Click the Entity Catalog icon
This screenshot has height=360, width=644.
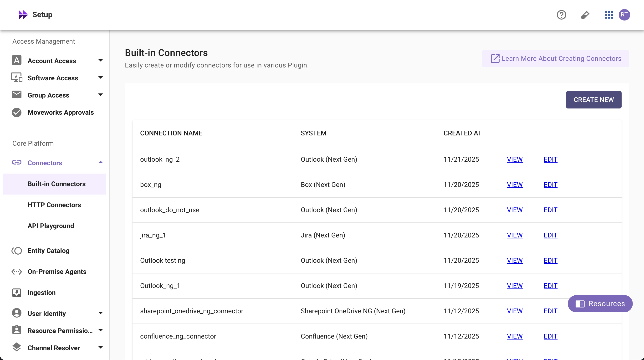[x=17, y=251]
